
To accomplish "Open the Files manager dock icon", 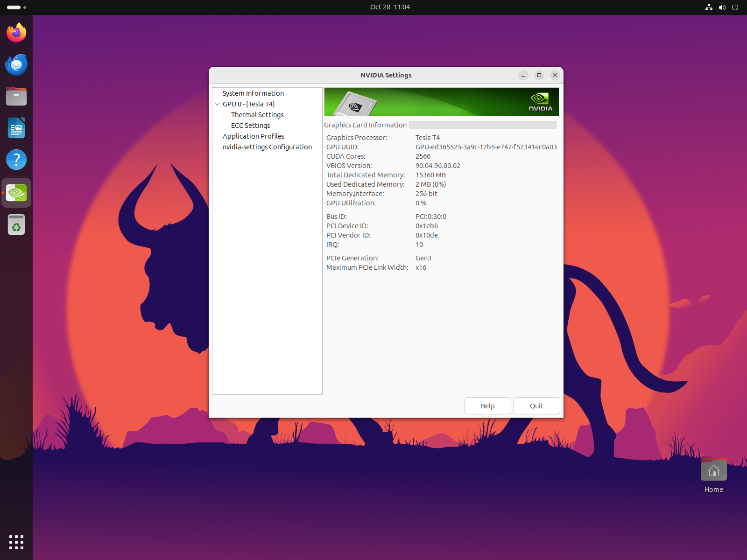I will click(x=16, y=96).
